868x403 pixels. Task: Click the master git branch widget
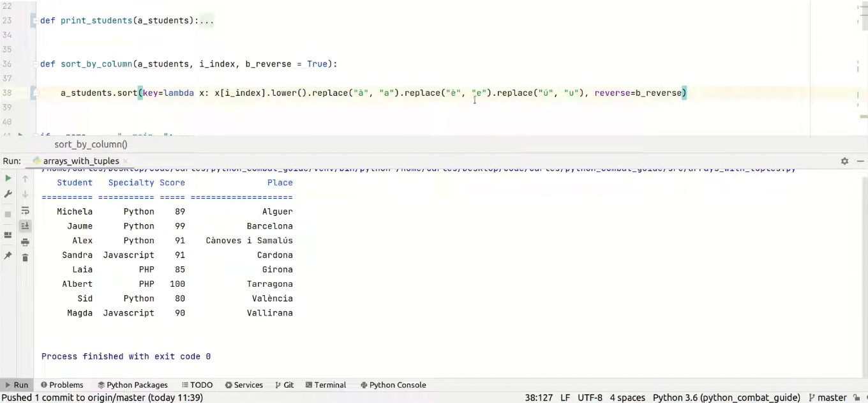tap(827, 397)
